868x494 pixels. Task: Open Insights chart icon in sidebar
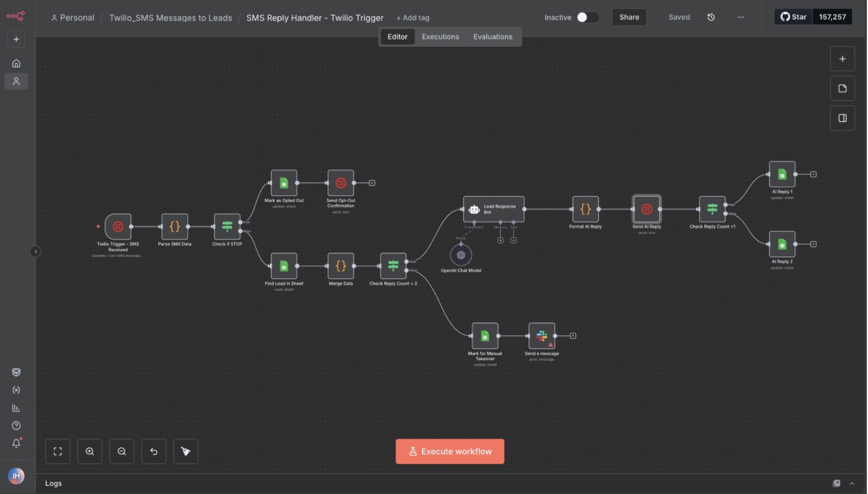point(16,408)
